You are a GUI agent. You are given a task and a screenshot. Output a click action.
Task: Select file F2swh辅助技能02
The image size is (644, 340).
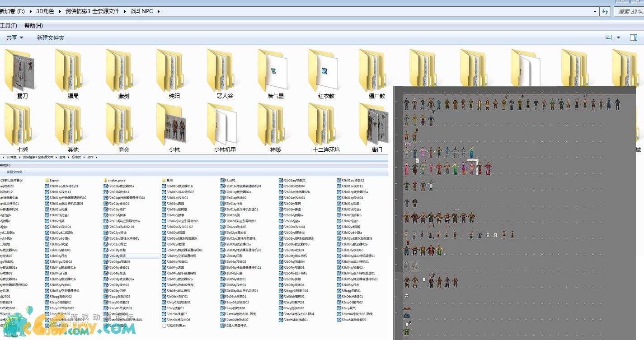tap(352, 320)
